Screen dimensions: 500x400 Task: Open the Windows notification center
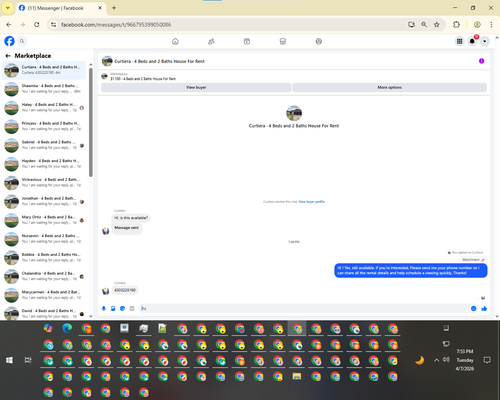coord(487,360)
